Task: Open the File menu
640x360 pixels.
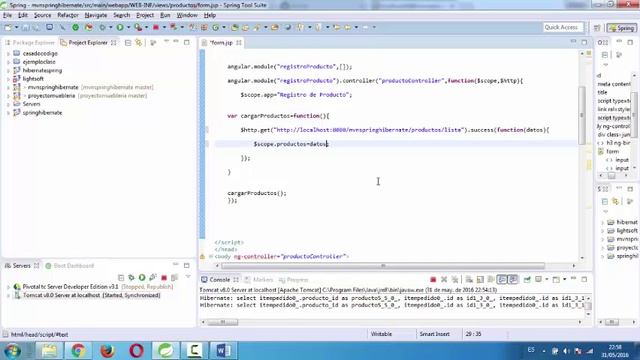Action: coord(7,15)
